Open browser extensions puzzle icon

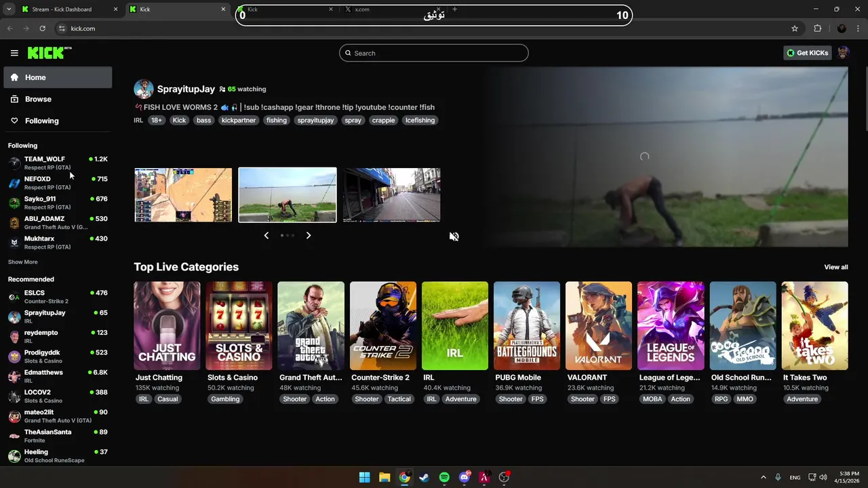pyautogui.click(x=817, y=28)
